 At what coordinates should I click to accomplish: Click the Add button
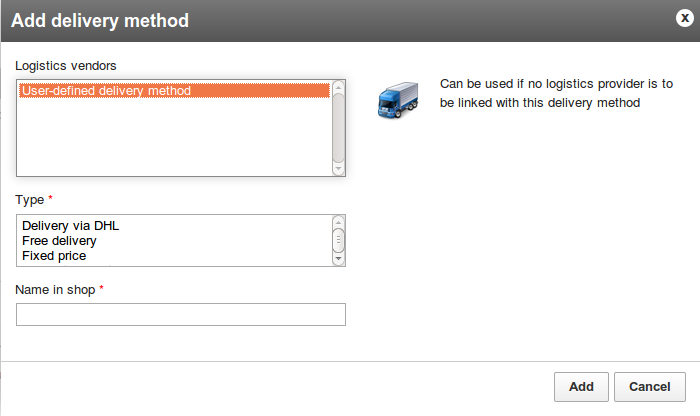tap(581, 387)
